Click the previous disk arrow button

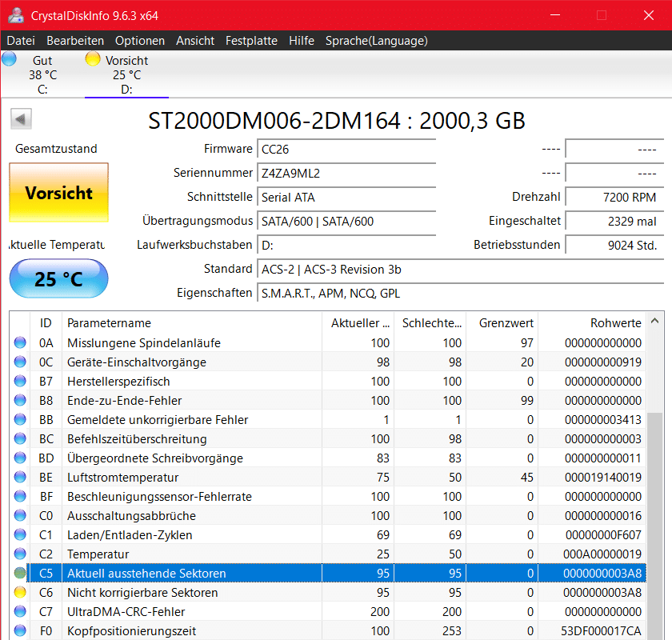(21, 120)
